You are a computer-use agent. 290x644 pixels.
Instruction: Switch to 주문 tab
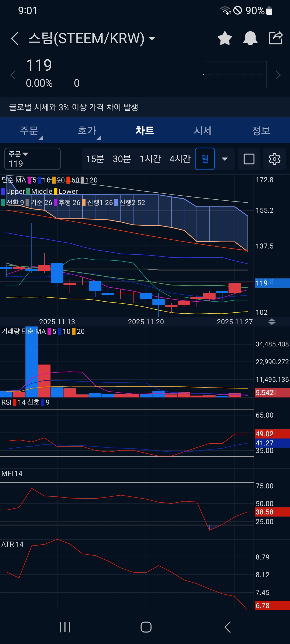(x=29, y=131)
